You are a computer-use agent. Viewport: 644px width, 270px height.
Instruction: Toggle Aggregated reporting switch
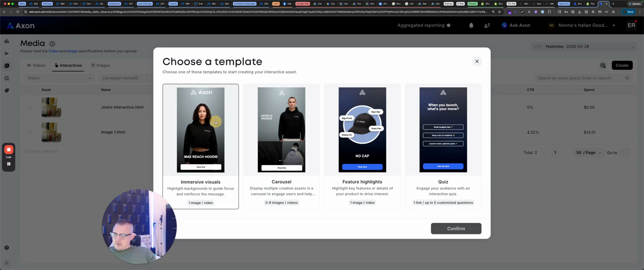tap(449, 26)
